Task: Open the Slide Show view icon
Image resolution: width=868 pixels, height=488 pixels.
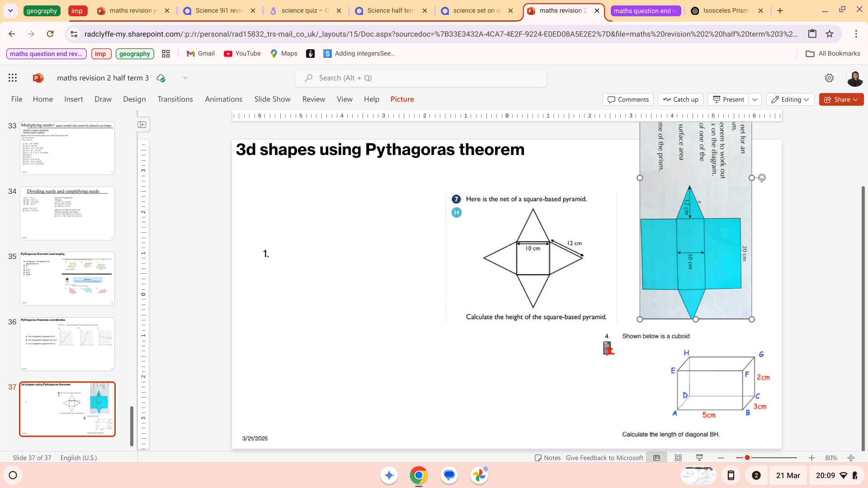Action: [700, 457]
